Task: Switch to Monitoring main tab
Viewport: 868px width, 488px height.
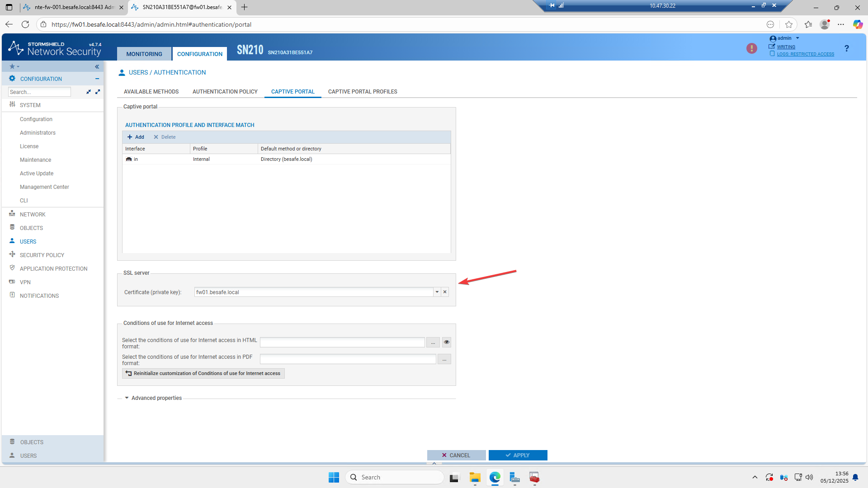Action: pos(144,54)
